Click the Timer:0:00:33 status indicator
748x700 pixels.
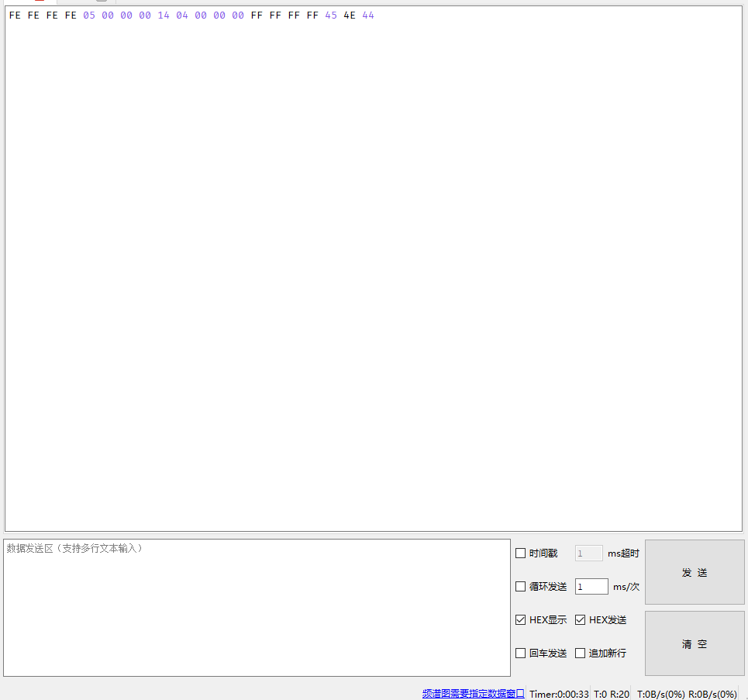coord(559,694)
